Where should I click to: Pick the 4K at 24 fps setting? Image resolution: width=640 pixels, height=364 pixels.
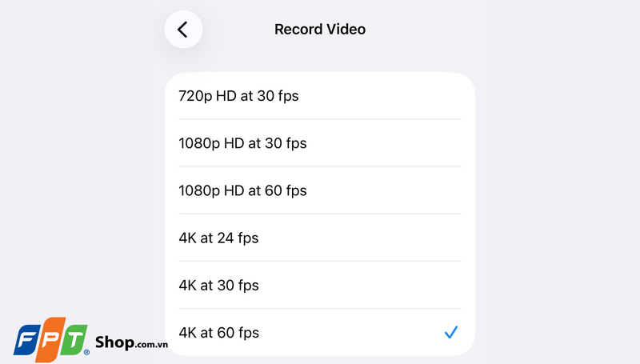point(319,238)
